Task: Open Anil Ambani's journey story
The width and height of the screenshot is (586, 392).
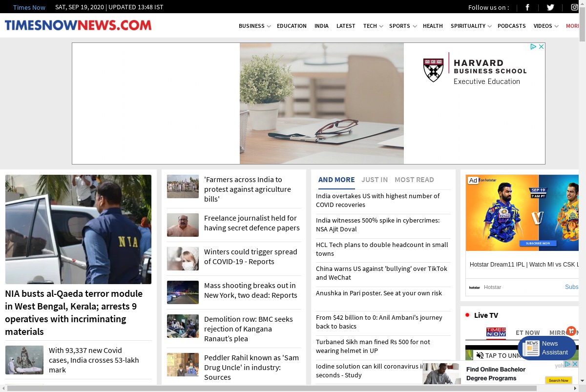Action: 379,322
